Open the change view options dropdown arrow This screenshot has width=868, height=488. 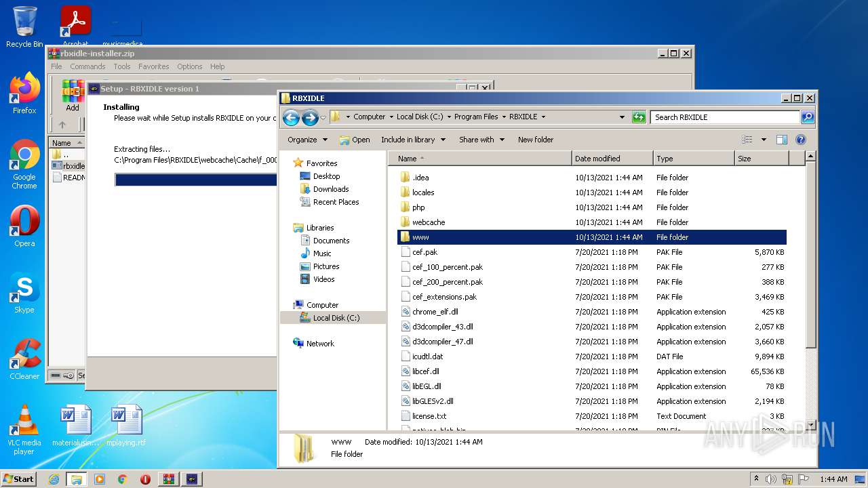[764, 140]
